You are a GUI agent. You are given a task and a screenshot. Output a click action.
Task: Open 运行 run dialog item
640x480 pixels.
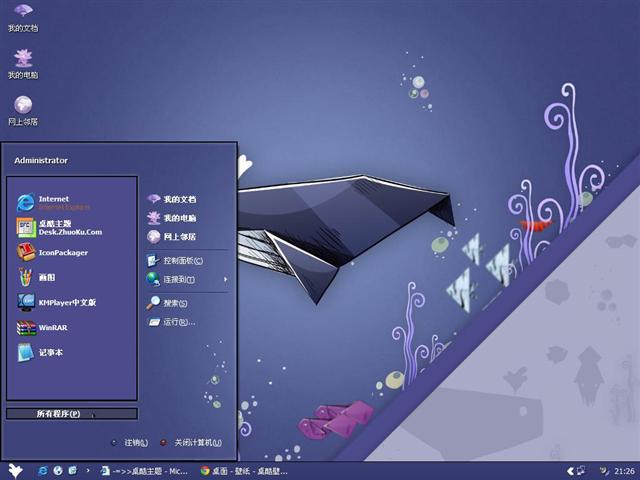pos(171,322)
